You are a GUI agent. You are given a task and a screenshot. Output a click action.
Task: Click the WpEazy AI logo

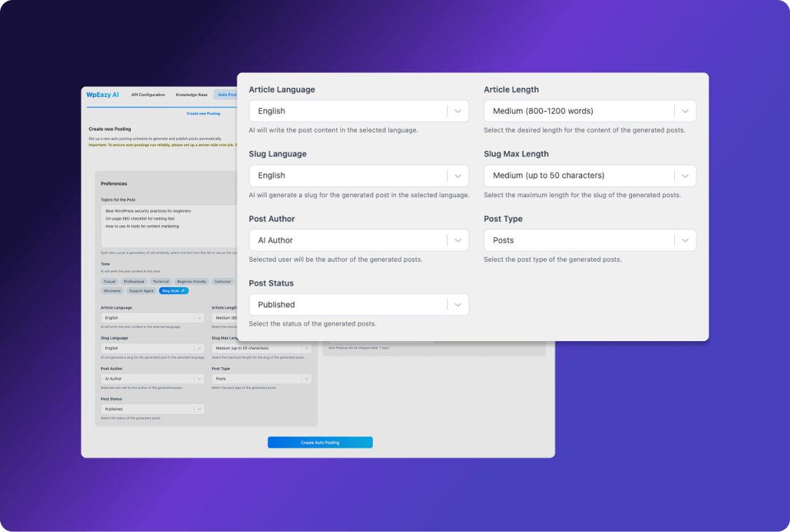[x=103, y=95]
